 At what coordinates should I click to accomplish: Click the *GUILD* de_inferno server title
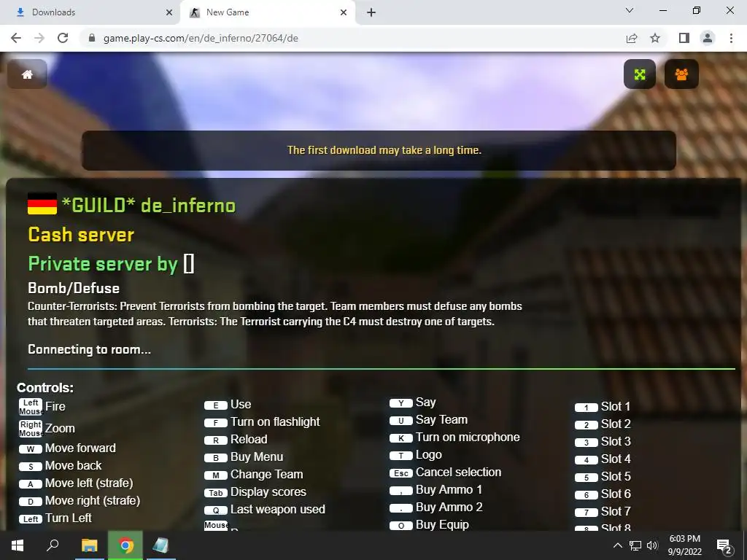coord(149,206)
